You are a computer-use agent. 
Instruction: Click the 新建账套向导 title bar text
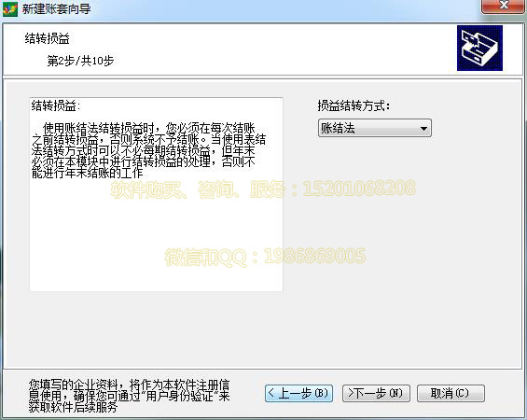click(x=56, y=8)
